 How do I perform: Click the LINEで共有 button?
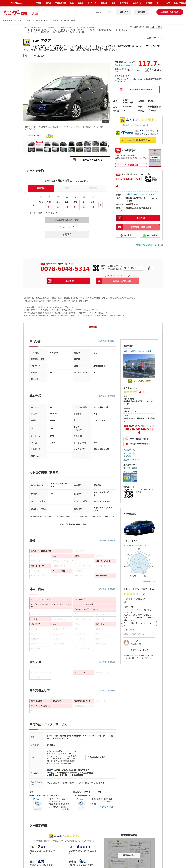point(150,235)
